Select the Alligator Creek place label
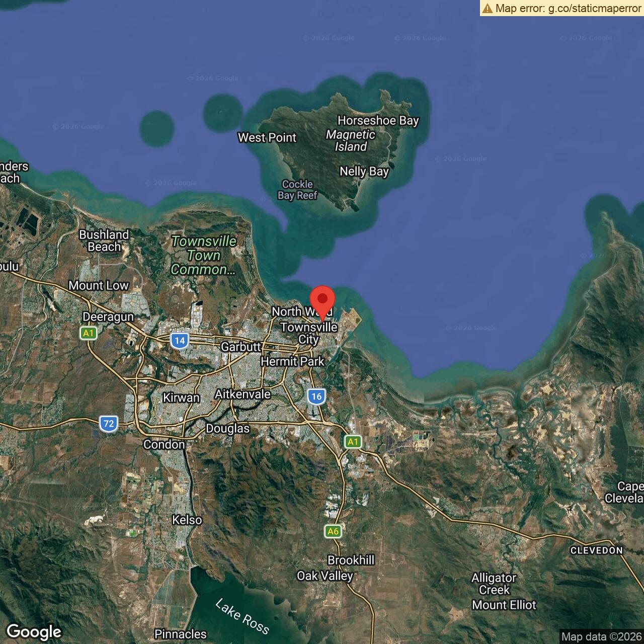The width and height of the screenshot is (644, 644). [x=494, y=584]
